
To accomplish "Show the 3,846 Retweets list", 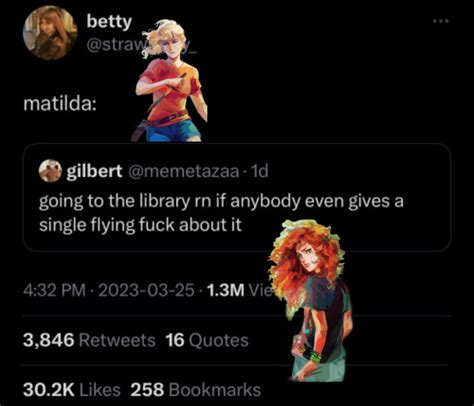I will point(89,340).
